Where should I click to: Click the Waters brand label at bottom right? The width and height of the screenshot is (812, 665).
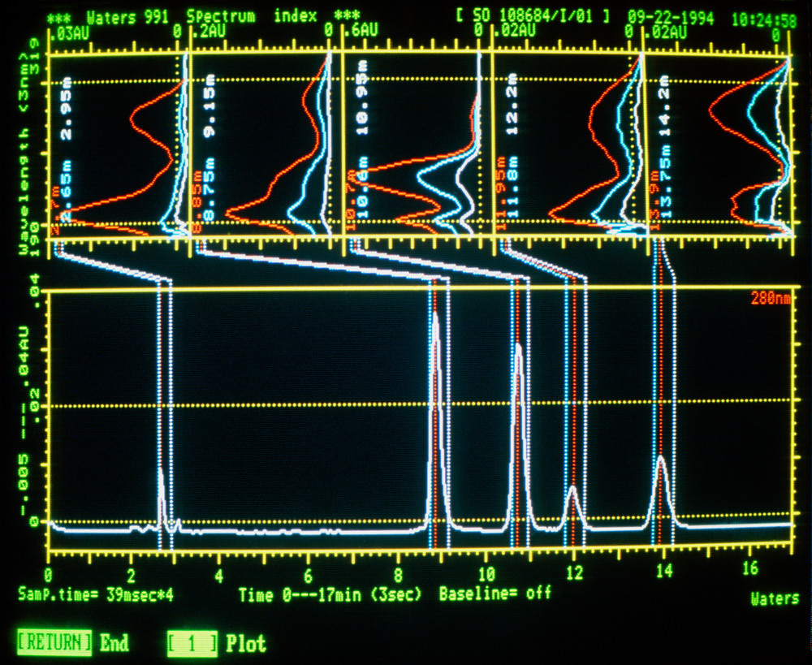click(x=775, y=598)
